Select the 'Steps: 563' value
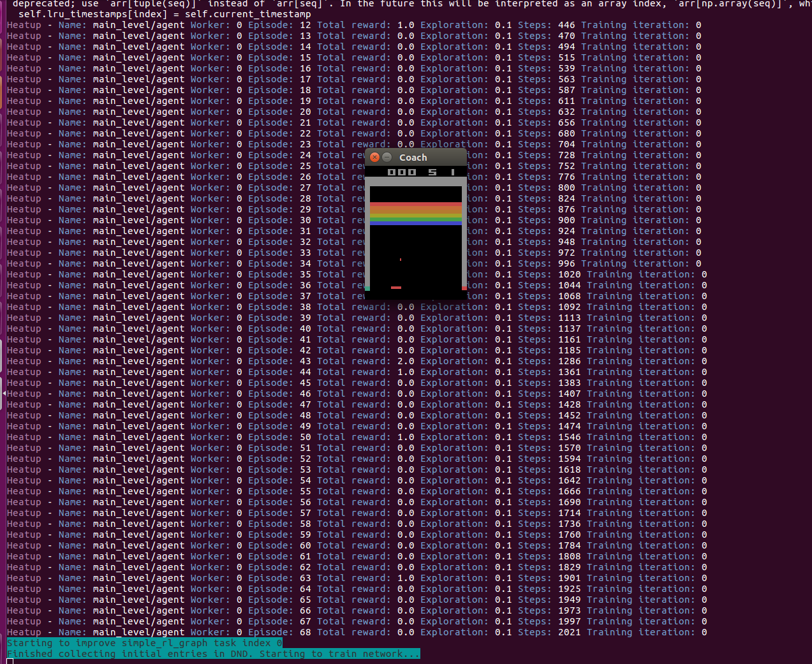This screenshot has height=664, width=812. click(546, 79)
